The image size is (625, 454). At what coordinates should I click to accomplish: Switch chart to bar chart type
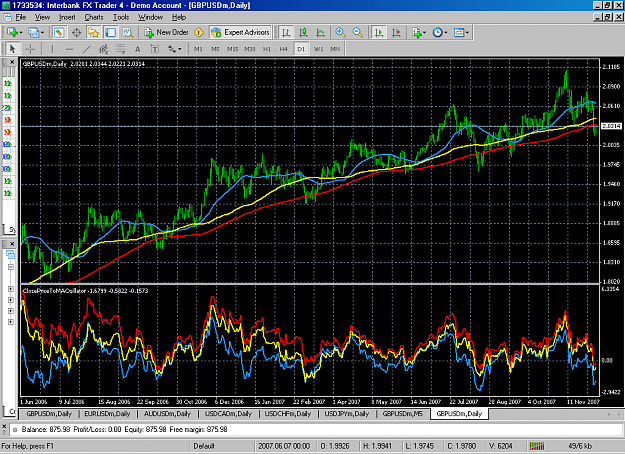(286, 33)
